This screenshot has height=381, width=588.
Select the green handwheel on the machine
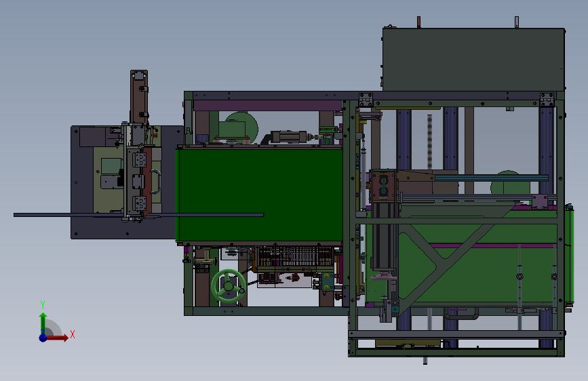(x=229, y=286)
